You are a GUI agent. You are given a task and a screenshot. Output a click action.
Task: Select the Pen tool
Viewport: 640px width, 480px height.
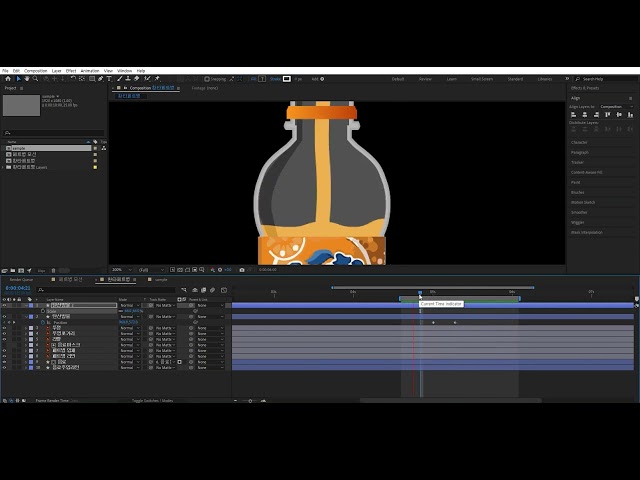[101, 79]
